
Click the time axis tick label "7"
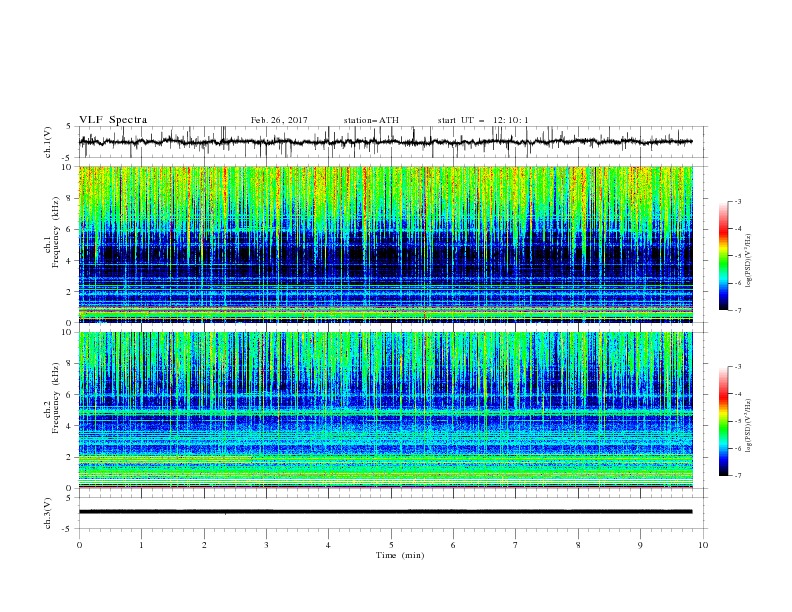point(516,545)
